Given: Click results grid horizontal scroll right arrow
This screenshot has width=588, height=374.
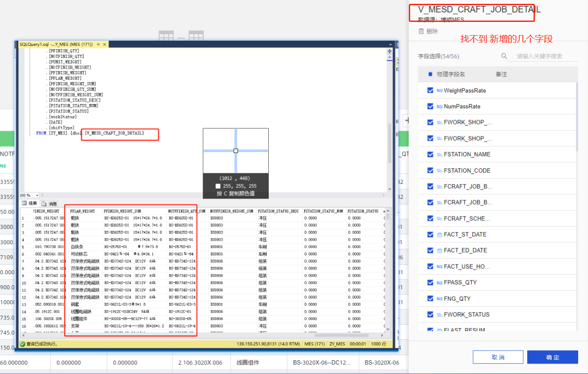Looking at the screenshot, I should (x=383, y=335).
